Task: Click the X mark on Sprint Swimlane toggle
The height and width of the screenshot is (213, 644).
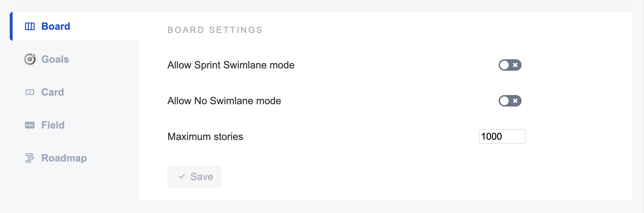Action: pos(515,65)
